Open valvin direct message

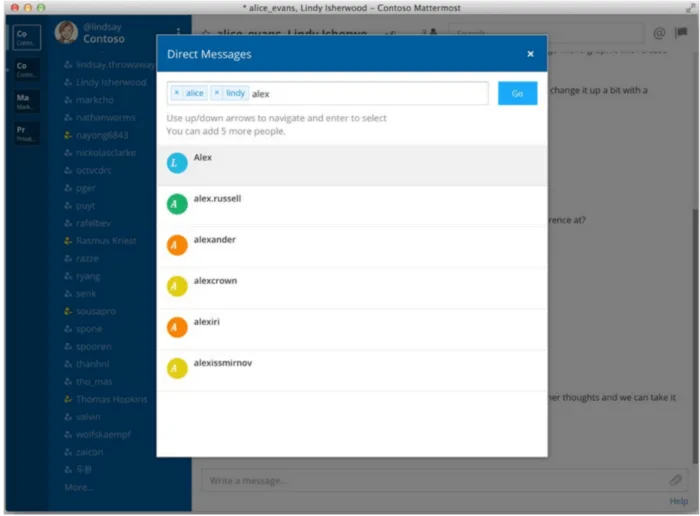[x=83, y=417]
